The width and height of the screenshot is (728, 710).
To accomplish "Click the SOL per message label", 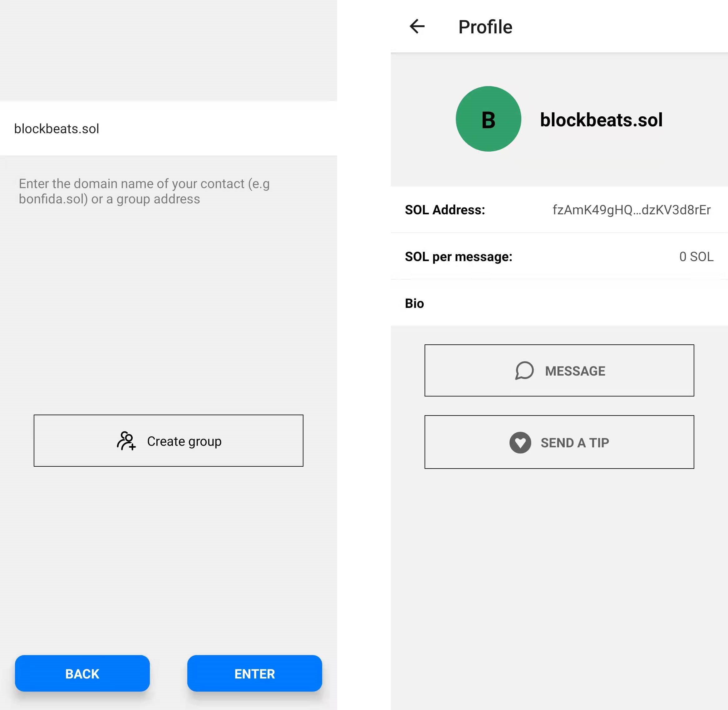I will point(459,257).
